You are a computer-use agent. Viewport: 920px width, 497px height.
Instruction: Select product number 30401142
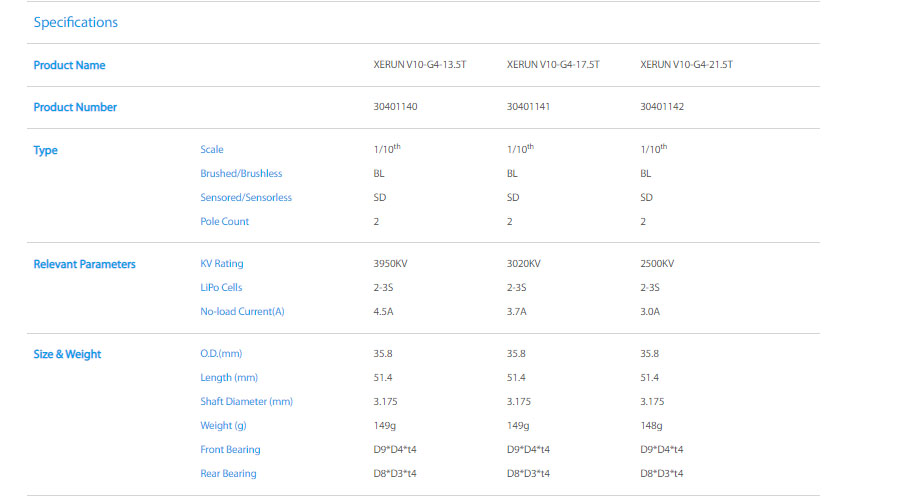pos(662,107)
